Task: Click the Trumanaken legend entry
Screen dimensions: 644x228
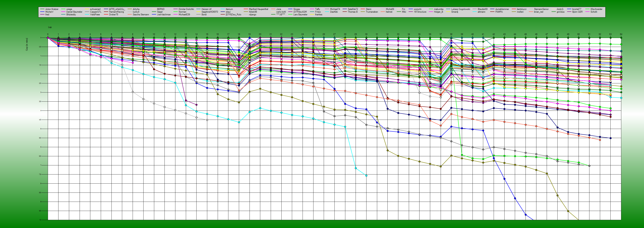Action: (372, 12)
